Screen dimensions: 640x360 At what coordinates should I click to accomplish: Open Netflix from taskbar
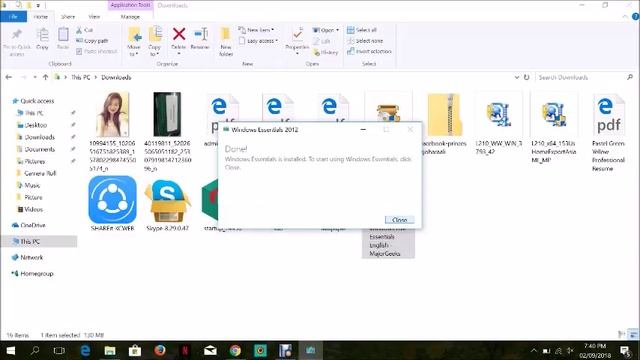tap(185, 350)
